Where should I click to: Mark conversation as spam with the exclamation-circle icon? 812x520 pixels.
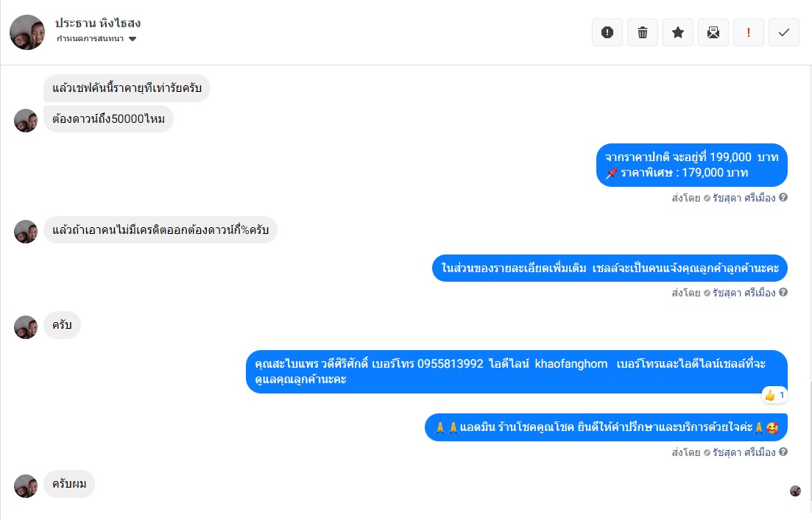(x=607, y=32)
